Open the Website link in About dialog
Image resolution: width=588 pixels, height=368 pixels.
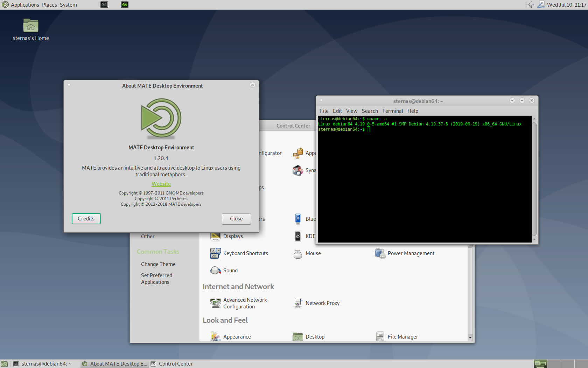pos(161,184)
